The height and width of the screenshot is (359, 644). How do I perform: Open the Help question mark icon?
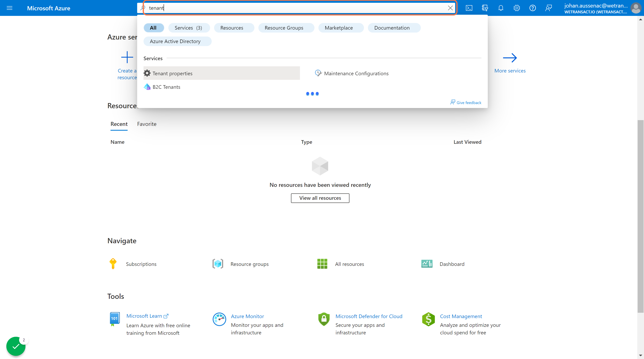[532, 8]
